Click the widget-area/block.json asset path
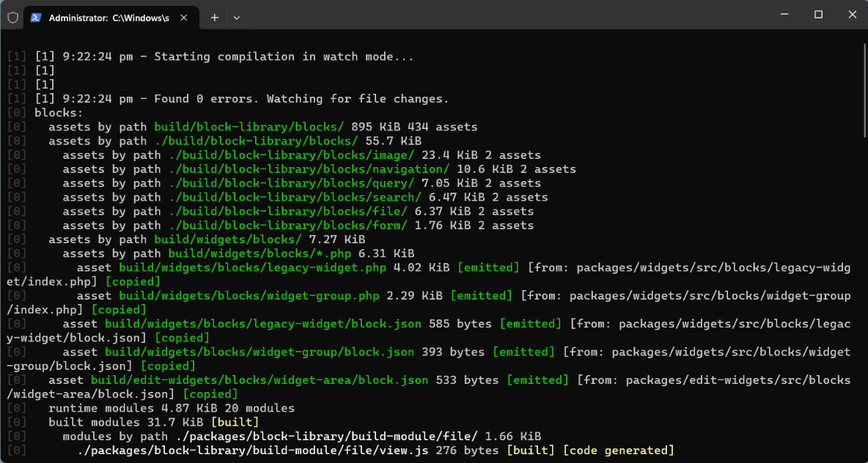Viewport: 868px width, 463px height. click(x=260, y=380)
